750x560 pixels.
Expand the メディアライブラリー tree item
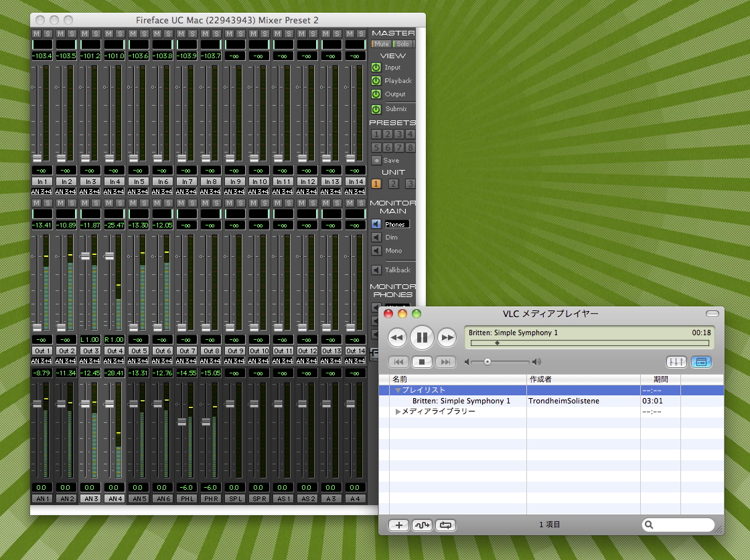pyautogui.click(x=398, y=411)
